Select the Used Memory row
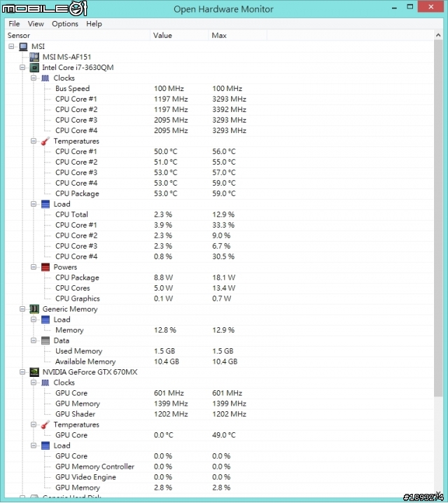This screenshot has height=503, width=448. 220,351
